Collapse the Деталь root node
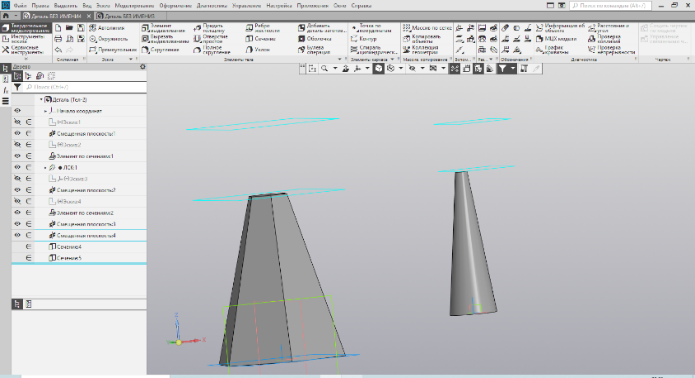The width and height of the screenshot is (695, 378). tap(41, 100)
